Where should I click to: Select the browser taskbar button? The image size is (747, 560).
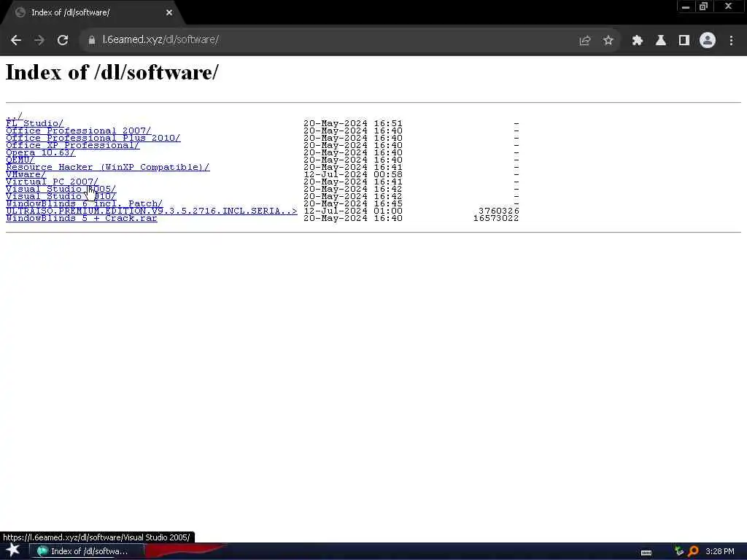(x=87, y=551)
